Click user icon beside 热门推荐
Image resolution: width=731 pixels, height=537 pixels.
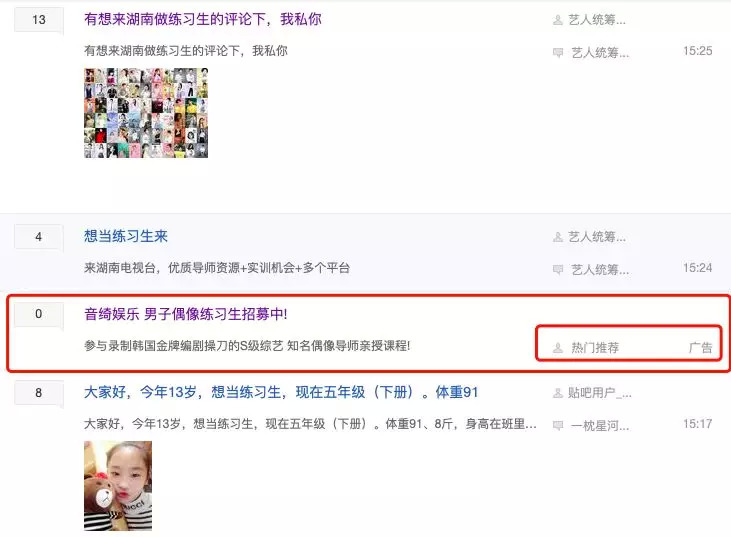click(x=558, y=348)
